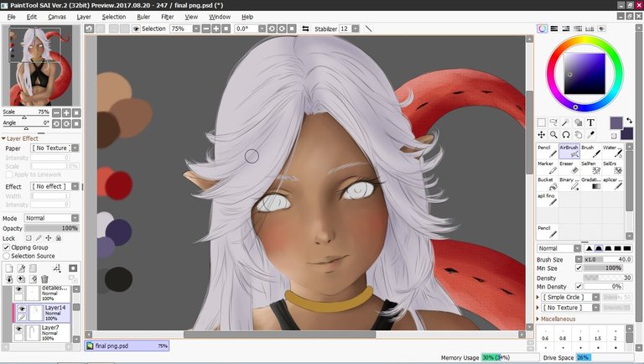644x364 pixels.
Task: Open the Ruler menu
Action: click(x=143, y=17)
